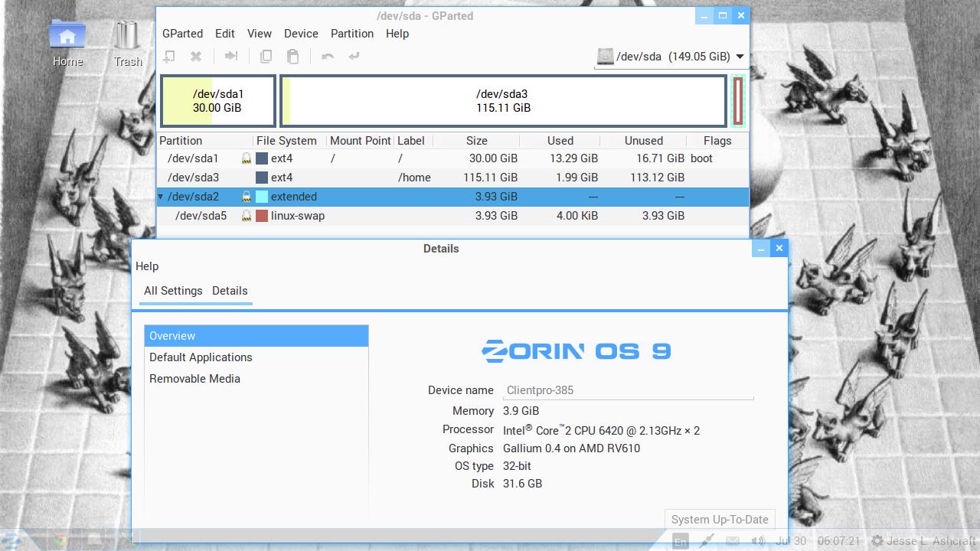Open the Trash desktop icon
The image size is (980, 551).
click(128, 42)
